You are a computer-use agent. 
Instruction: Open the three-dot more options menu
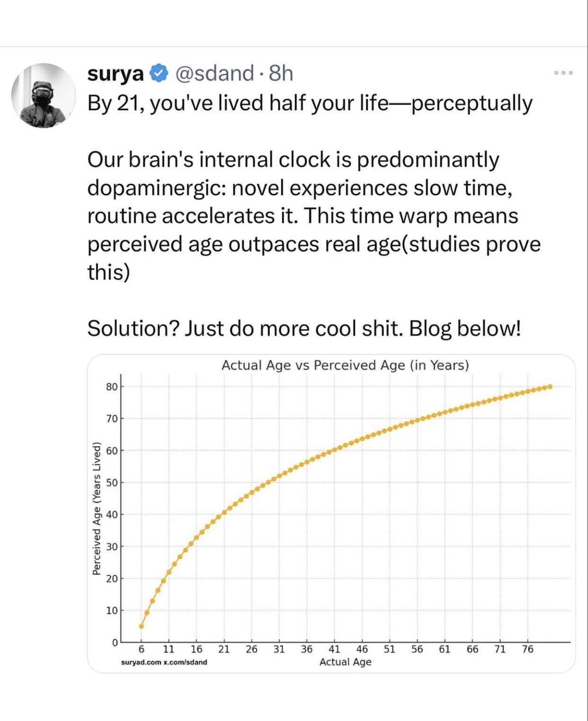(x=563, y=73)
